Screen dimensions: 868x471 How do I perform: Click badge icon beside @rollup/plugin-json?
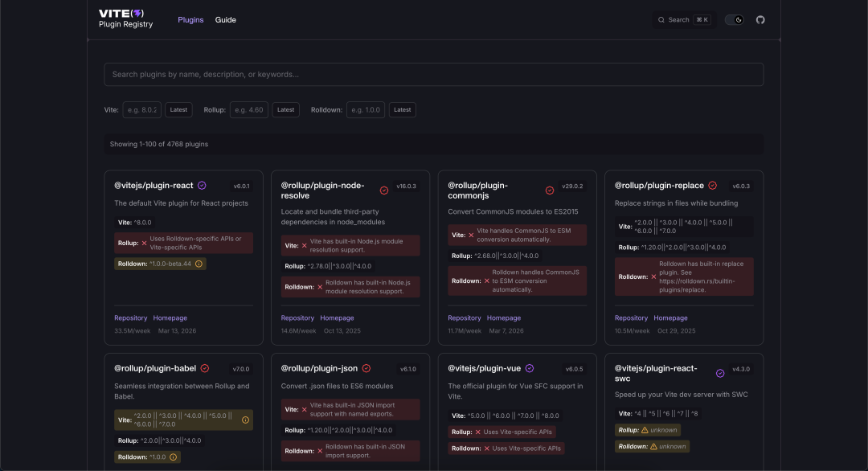point(366,368)
